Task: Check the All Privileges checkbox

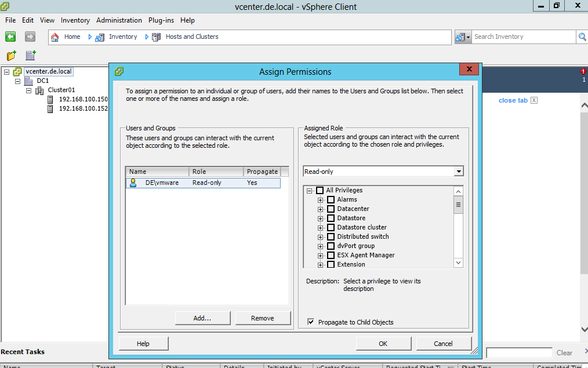Action: [320, 191]
